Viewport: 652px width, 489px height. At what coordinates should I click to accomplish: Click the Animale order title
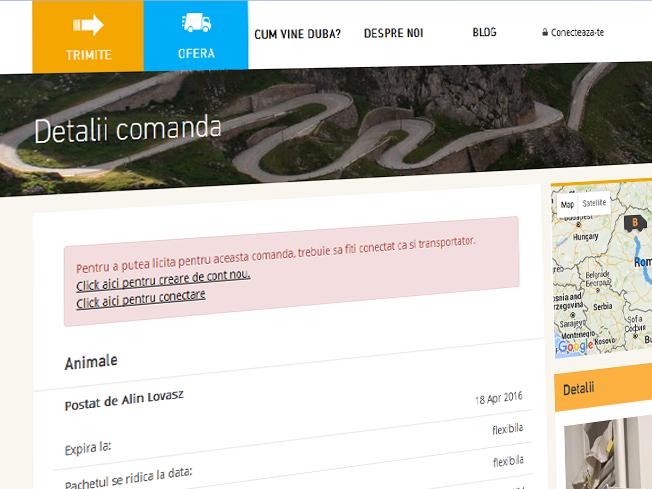(x=91, y=361)
